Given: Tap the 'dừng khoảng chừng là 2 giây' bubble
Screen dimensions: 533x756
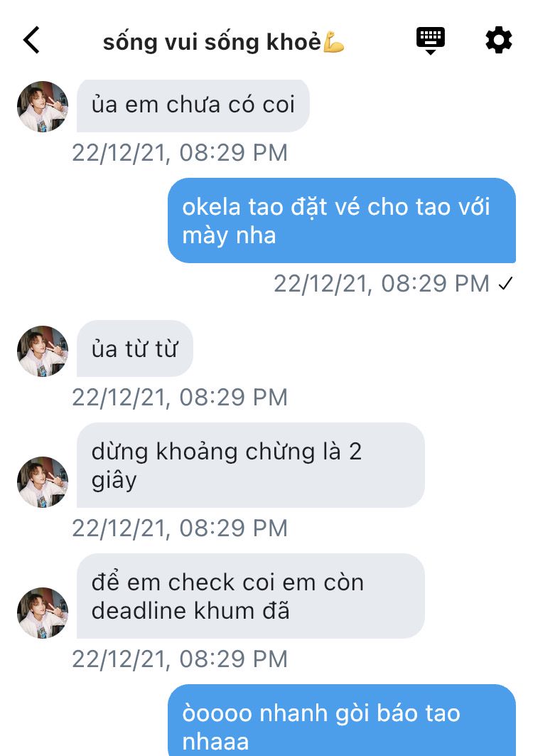Looking at the screenshot, I should [251, 465].
